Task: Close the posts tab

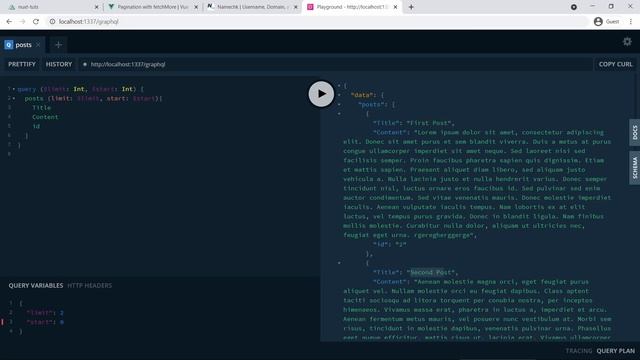Action: [38, 45]
